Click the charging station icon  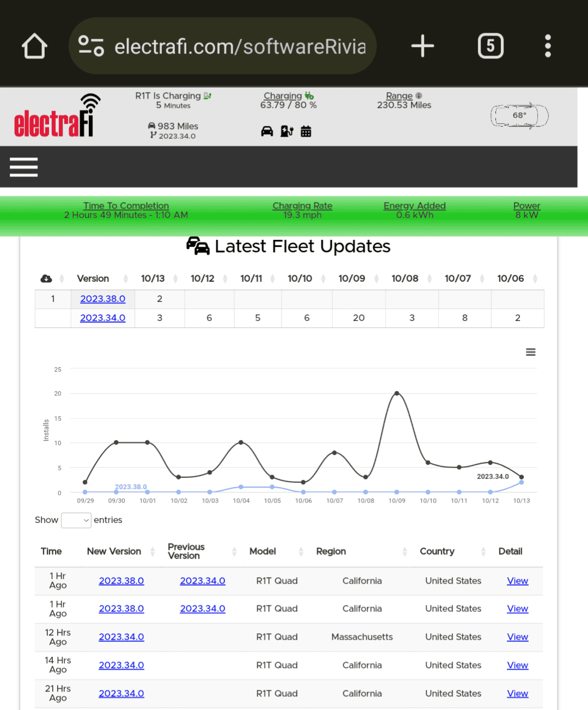[x=287, y=131]
